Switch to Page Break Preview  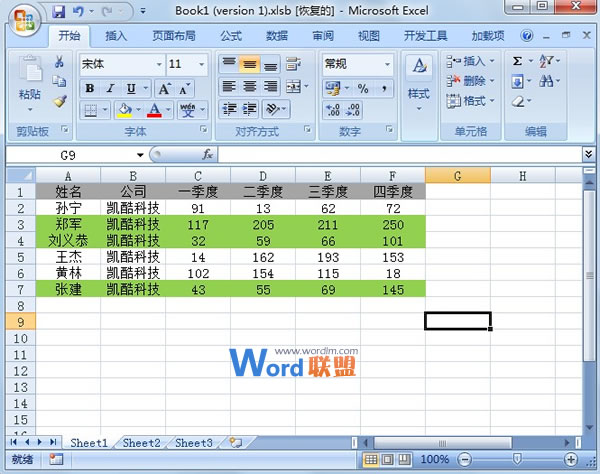coord(404,459)
